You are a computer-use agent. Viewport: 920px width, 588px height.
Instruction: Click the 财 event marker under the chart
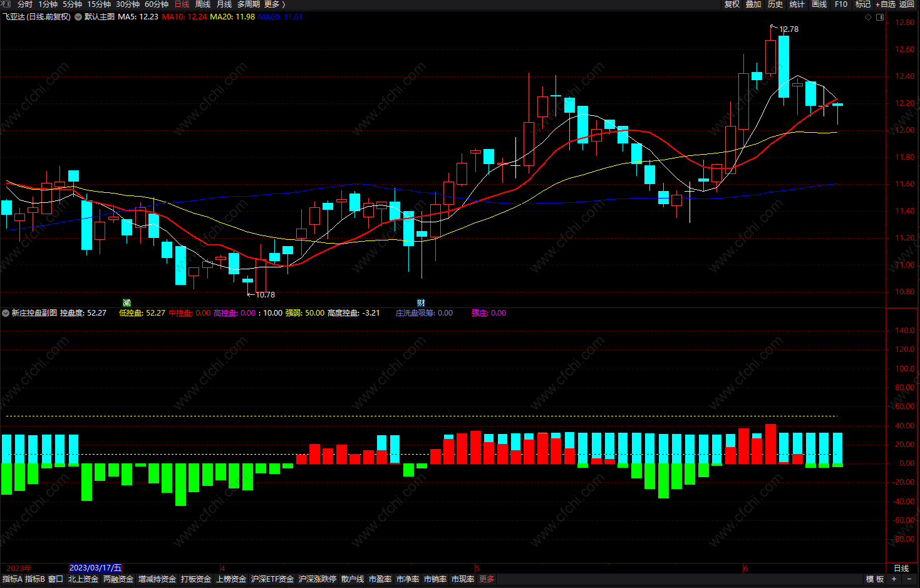click(x=421, y=303)
